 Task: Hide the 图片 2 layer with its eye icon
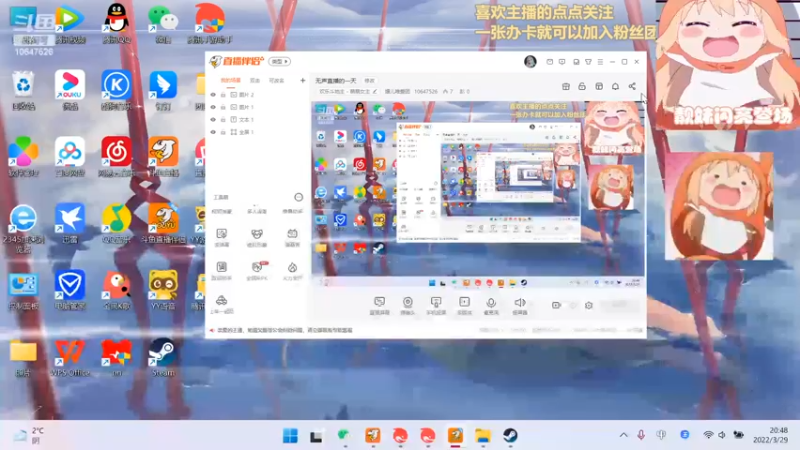213,95
